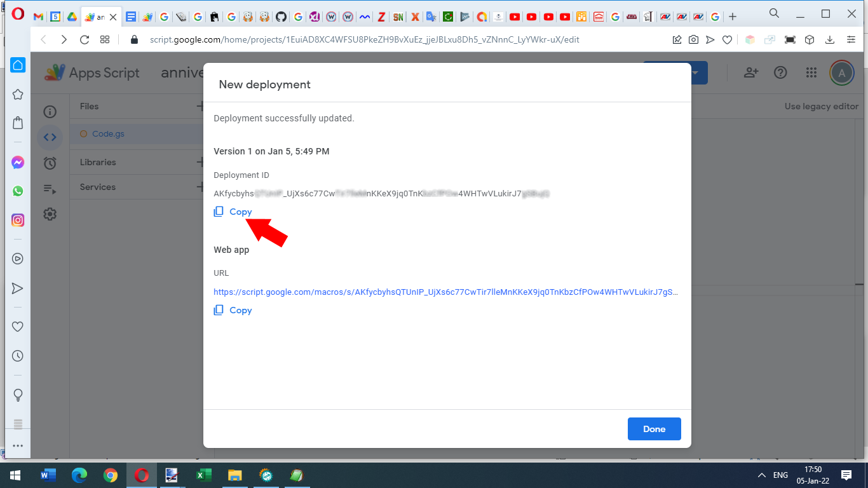The width and height of the screenshot is (868, 488).
Task: View site security lock information
Action: point(134,39)
